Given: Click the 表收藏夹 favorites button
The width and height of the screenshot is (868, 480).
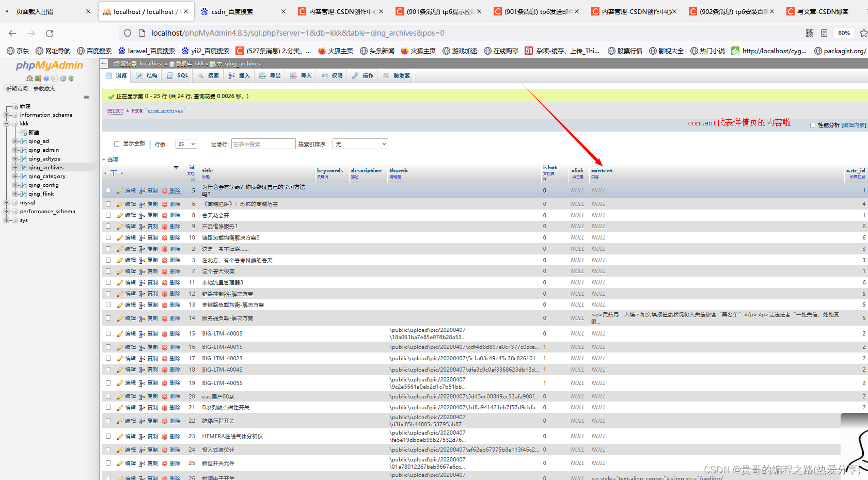Looking at the screenshot, I should point(44,89).
